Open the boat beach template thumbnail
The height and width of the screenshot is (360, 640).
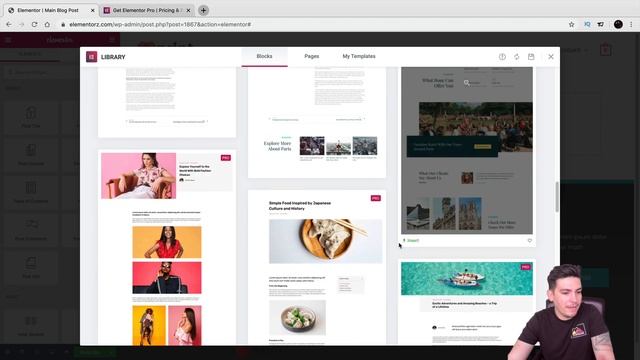pyautogui.click(x=467, y=301)
